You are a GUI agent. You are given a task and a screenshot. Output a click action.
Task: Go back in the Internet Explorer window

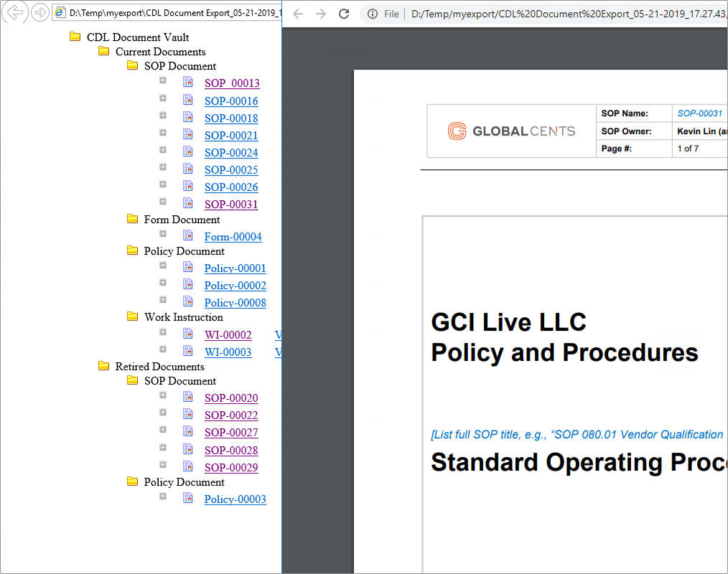[x=15, y=12]
